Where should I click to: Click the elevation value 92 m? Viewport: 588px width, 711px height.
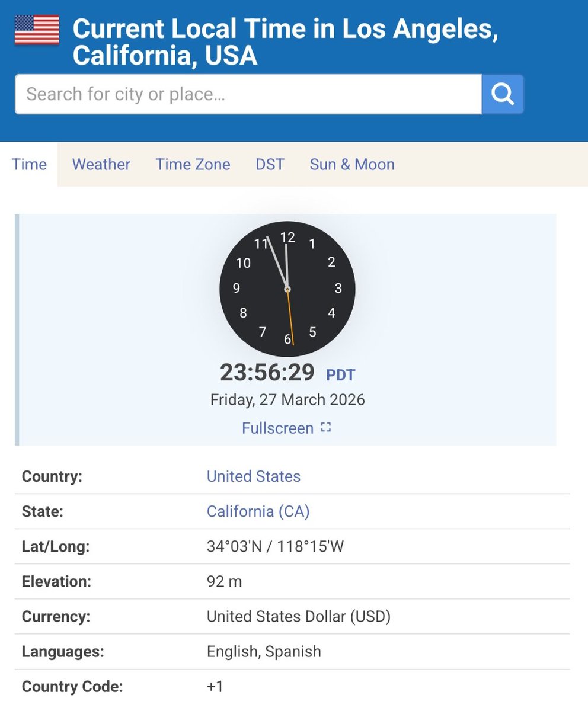[225, 581]
